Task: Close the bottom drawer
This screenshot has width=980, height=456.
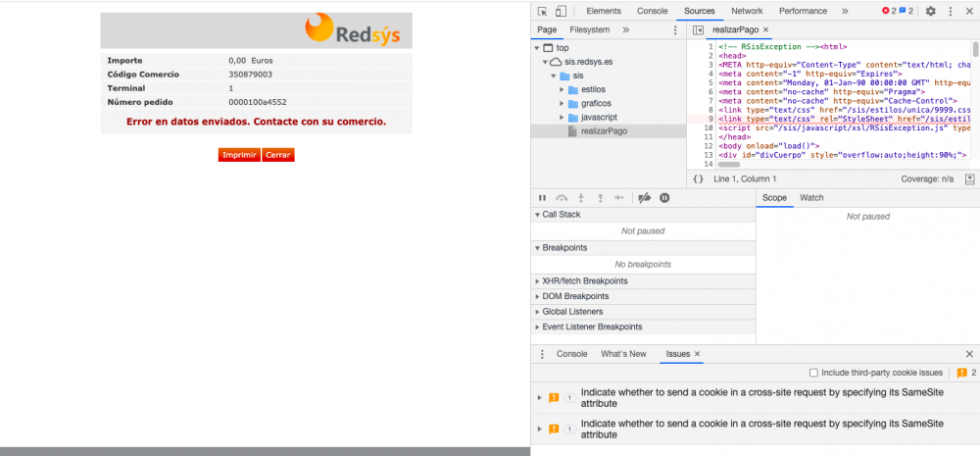Action: pos(969,354)
